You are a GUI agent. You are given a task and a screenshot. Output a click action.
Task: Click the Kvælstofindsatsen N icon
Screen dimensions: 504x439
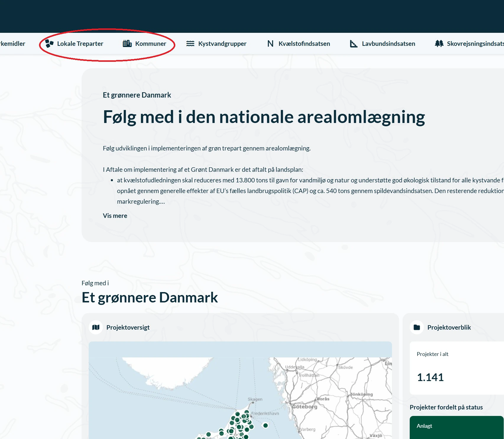pyautogui.click(x=270, y=44)
